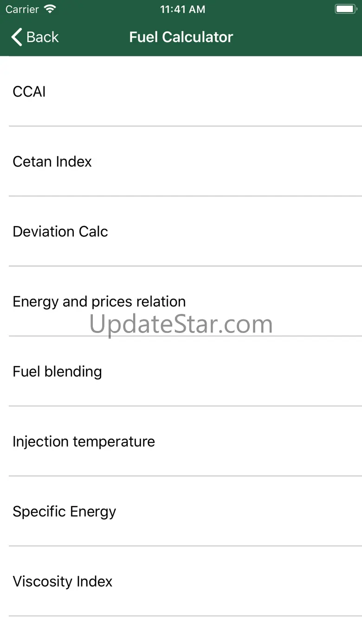Click the Fuel Calculator title text
The image size is (362, 644).
pos(181,37)
